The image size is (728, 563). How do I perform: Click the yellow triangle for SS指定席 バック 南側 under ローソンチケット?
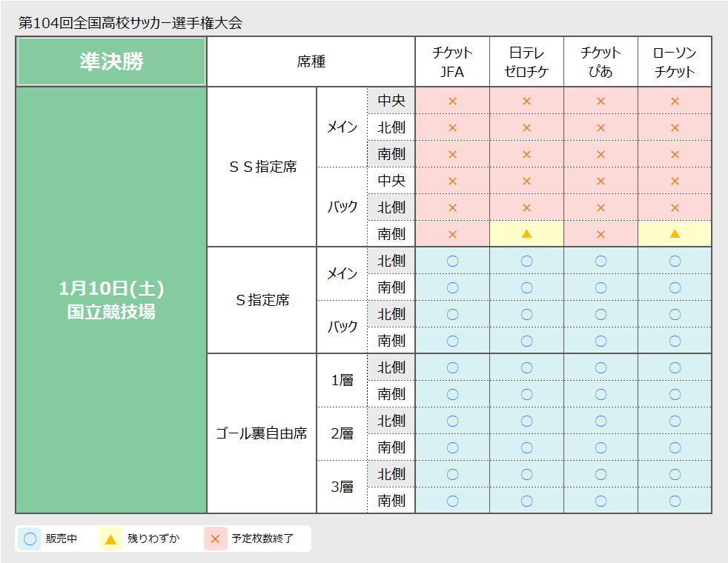tap(675, 234)
